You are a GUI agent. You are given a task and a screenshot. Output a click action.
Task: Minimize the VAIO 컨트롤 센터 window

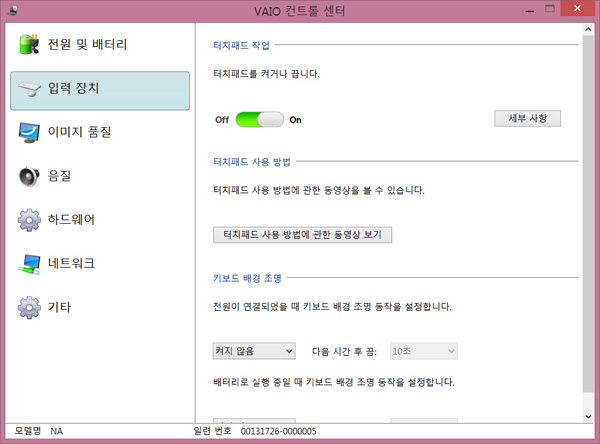coord(530,10)
